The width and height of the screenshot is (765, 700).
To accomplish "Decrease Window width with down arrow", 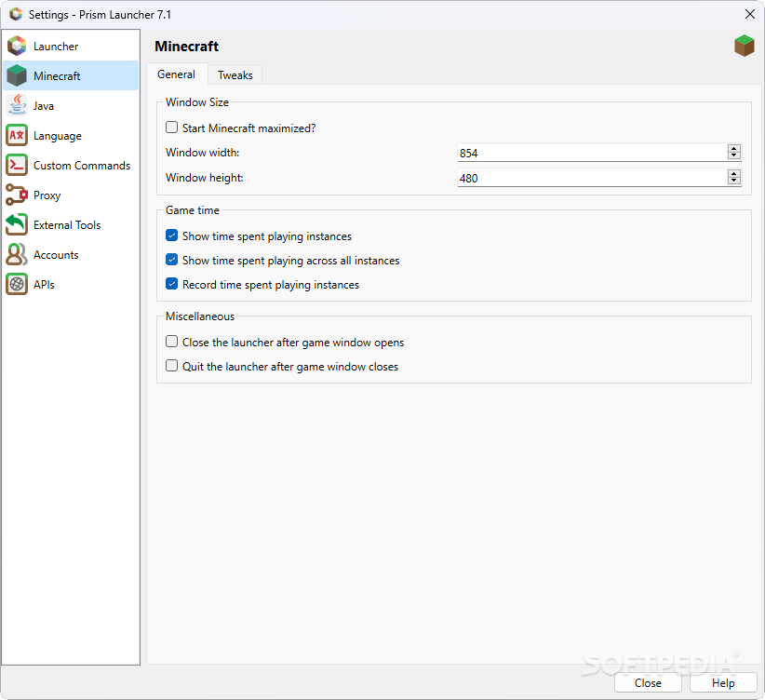I will coord(733,155).
